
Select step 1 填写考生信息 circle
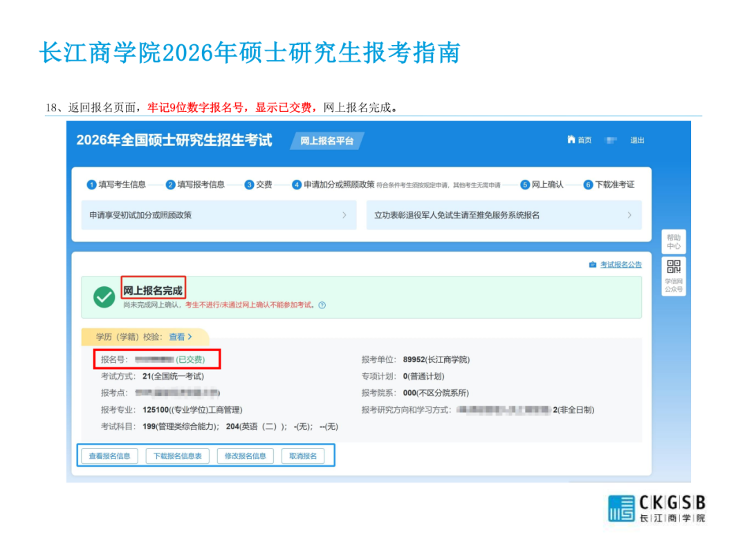tap(91, 185)
